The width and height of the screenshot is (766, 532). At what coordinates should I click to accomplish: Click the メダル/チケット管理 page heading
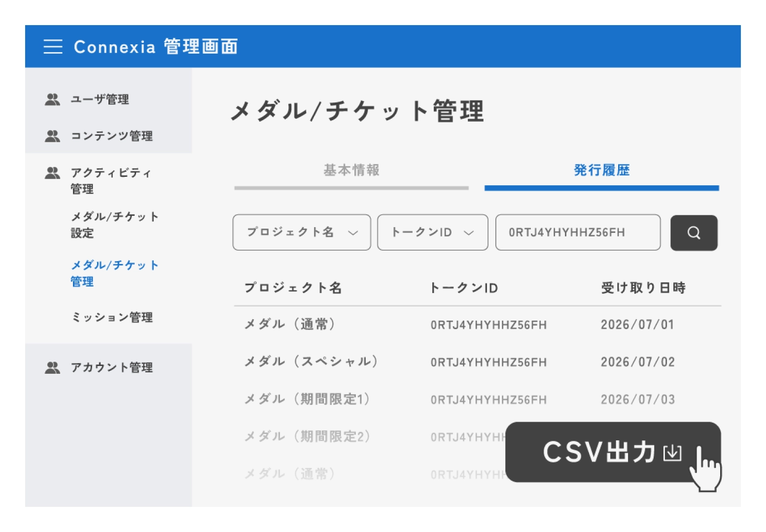click(358, 110)
